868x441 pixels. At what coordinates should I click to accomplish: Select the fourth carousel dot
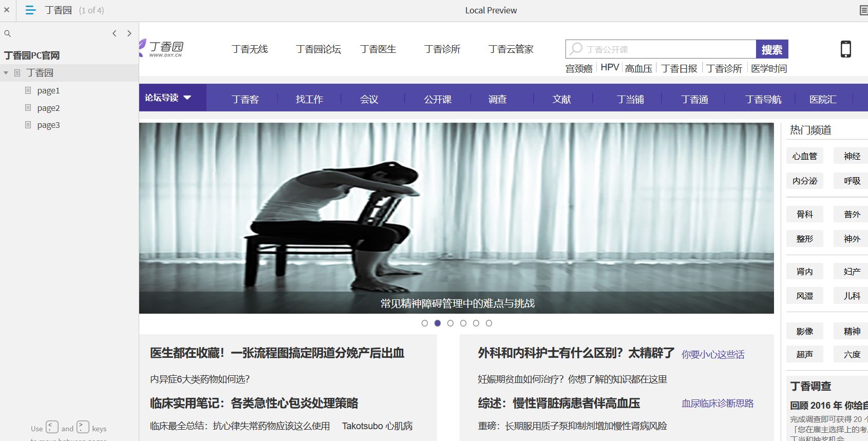point(463,323)
